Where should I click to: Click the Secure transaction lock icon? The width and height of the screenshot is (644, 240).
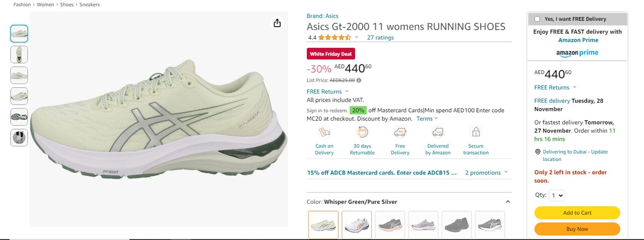(475, 132)
